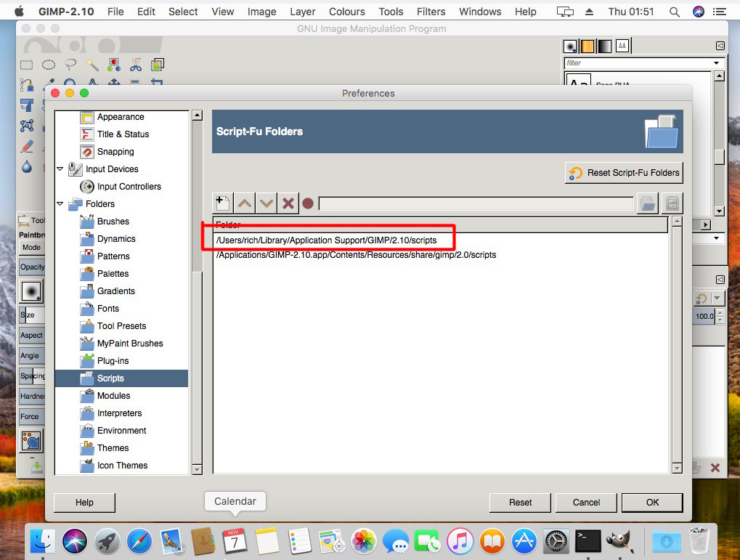Collapse the Input Devices tree node
The width and height of the screenshot is (740, 560).
coord(60,169)
